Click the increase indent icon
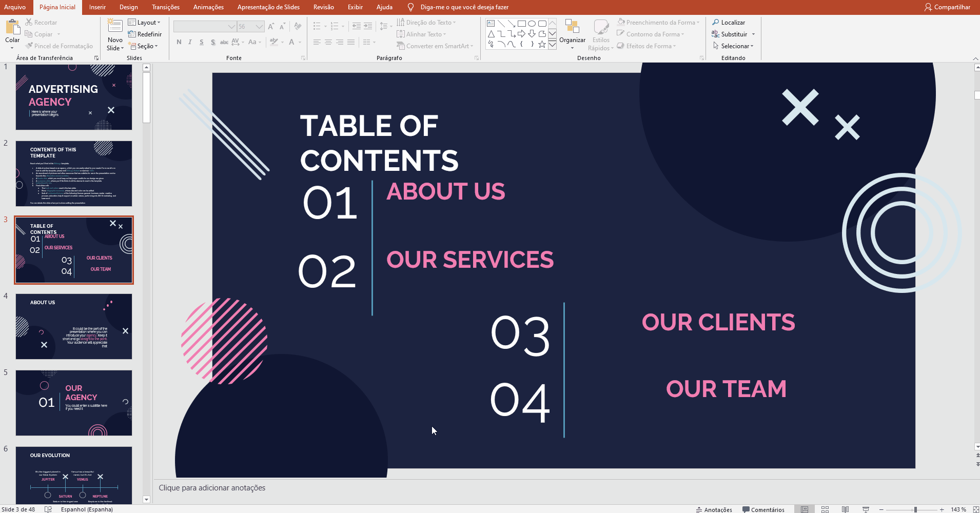This screenshot has height=513, width=980. (x=368, y=26)
